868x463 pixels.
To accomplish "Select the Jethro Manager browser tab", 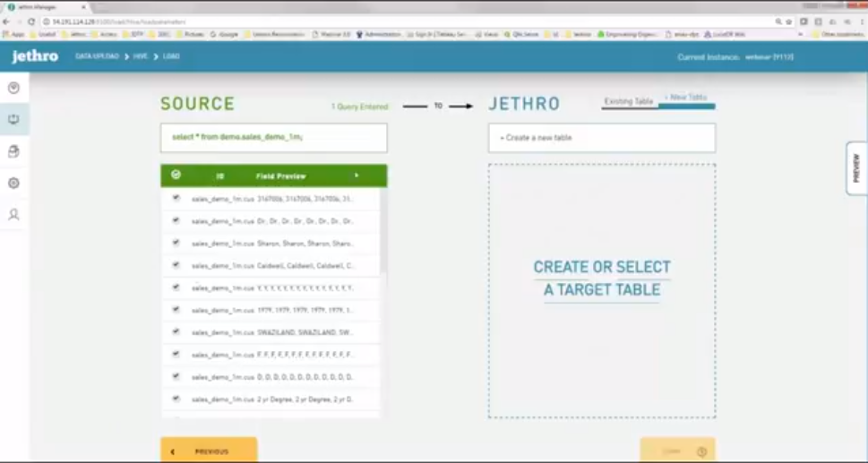I will [47, 7].
